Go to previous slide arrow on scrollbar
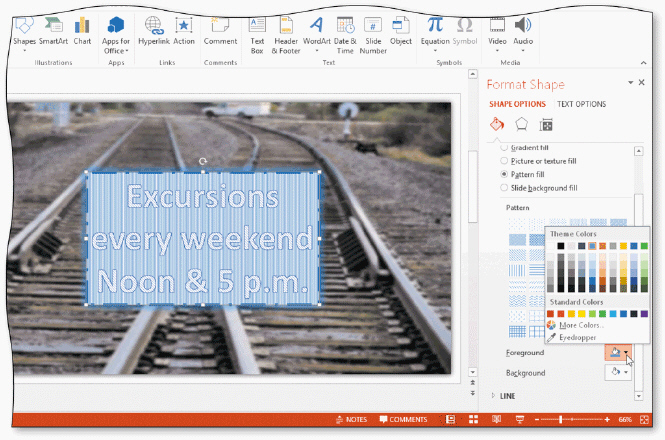This screenshot has width=665, height=440. point(472,383)
